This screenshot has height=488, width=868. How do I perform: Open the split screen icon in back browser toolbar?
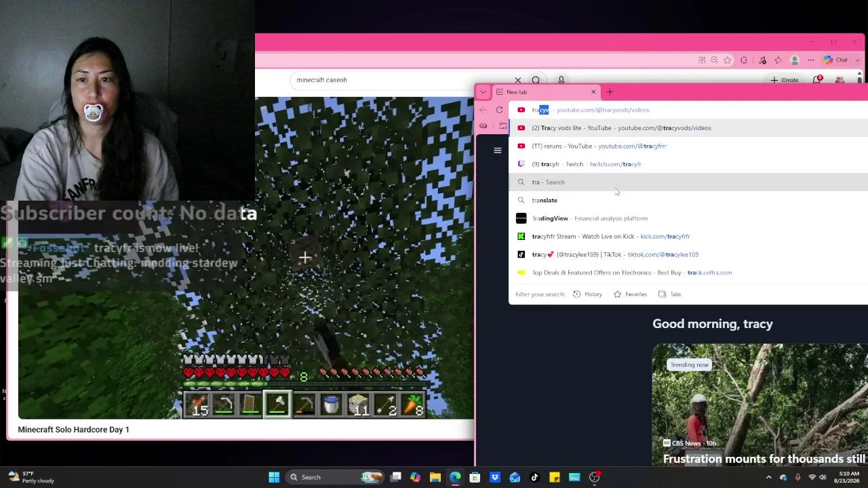pos(702,60)
